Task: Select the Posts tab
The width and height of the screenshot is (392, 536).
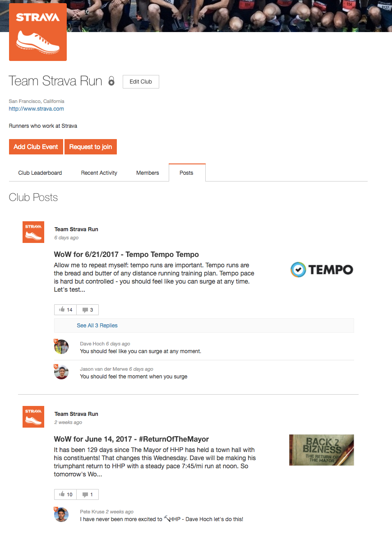Action: pos(186,173)
